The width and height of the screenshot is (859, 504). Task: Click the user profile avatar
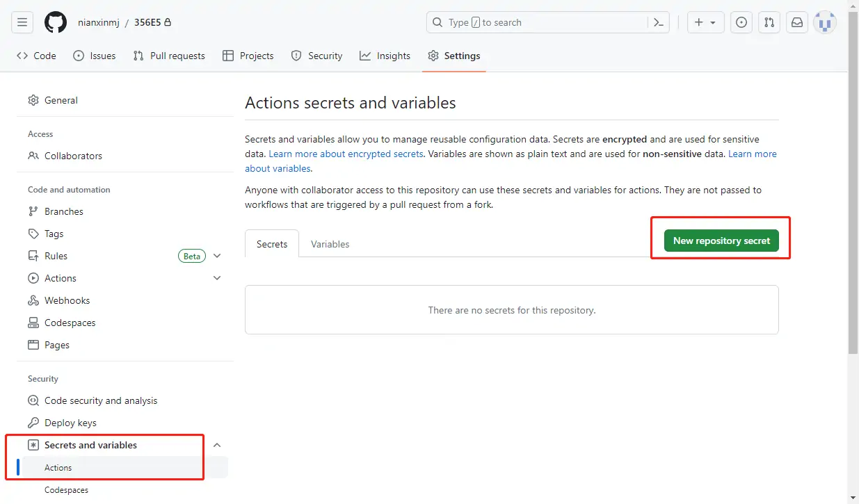point(825,22)
